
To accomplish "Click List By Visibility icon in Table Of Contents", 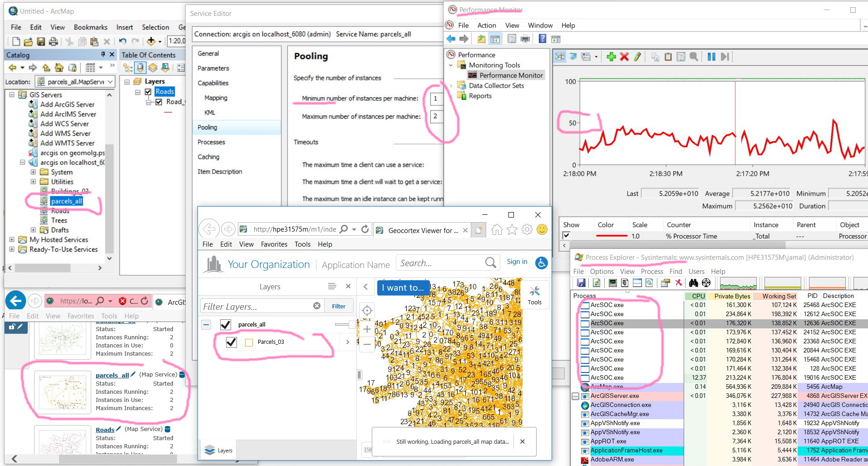I will click(153, 68).
